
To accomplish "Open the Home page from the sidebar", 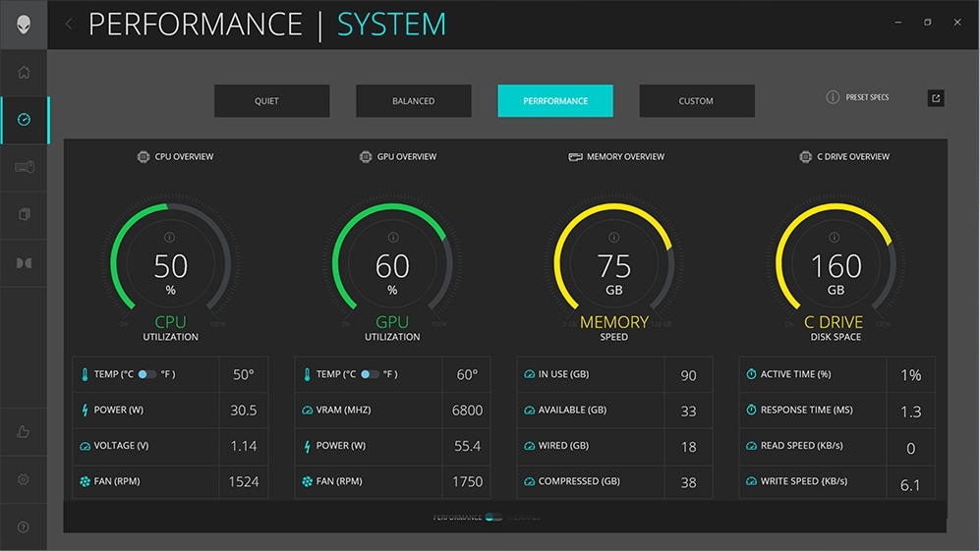I will [24, 73].
